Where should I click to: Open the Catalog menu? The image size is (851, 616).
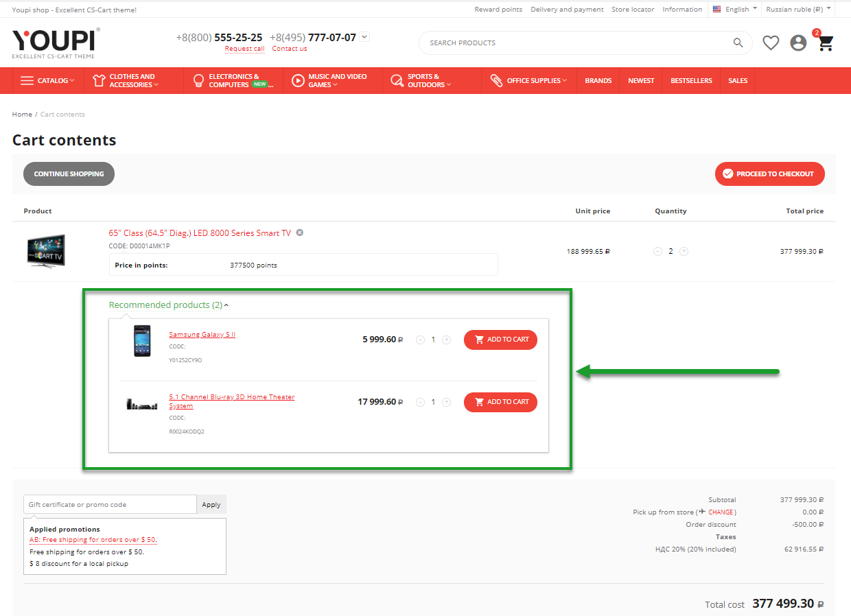tap(47, 80)
